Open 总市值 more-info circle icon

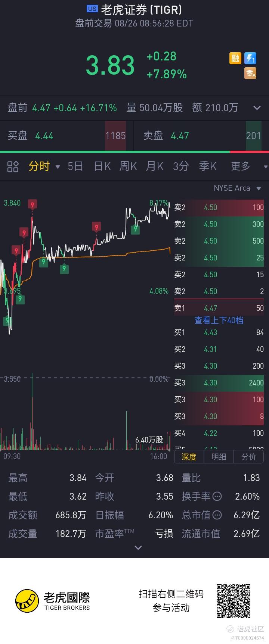pos(217,515)
